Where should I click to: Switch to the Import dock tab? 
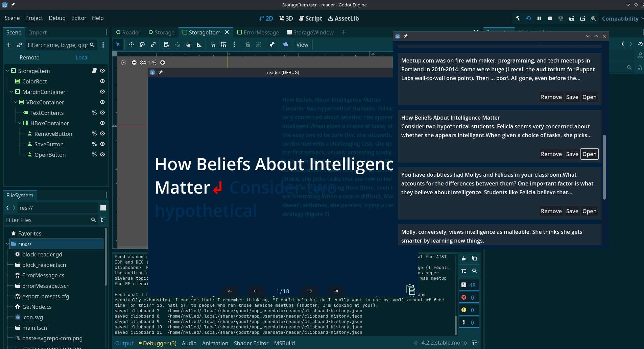(38, 32)
